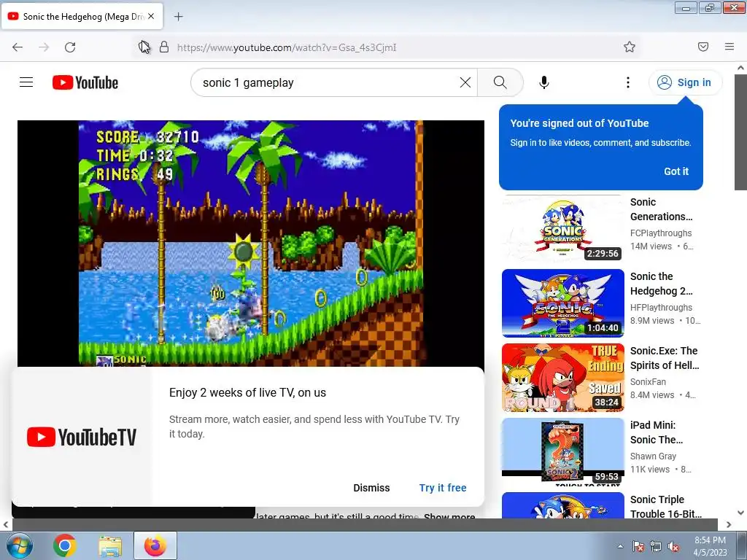Show hidden tray icons arrow
747x560 pixels.
(620, 546)
